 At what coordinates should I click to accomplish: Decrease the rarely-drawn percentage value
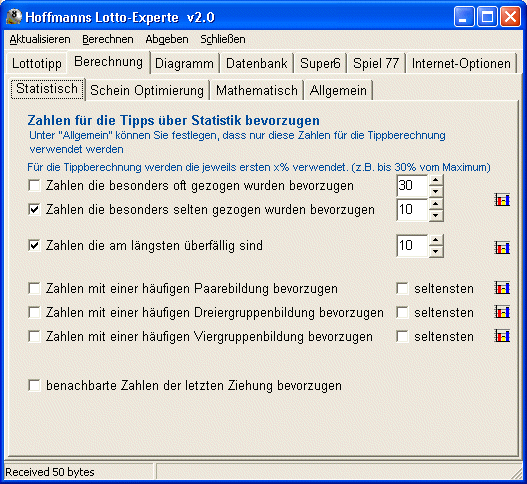point(436,215)
